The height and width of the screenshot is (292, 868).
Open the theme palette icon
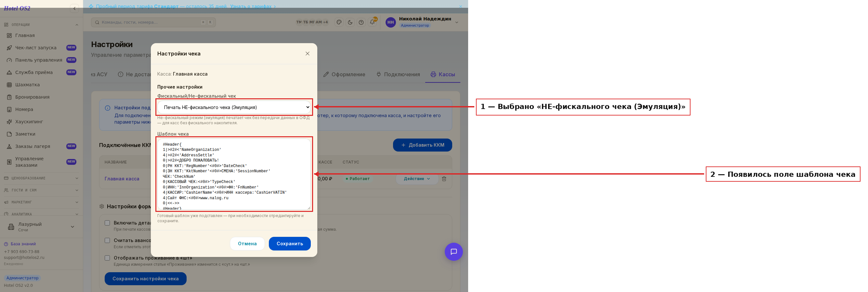(x=339, y=22)
